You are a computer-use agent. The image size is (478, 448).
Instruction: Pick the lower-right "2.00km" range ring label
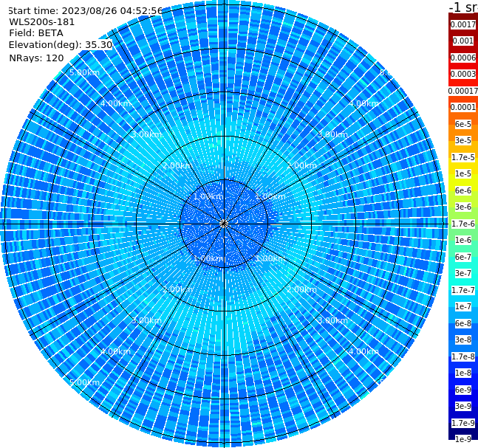point(302,289)
